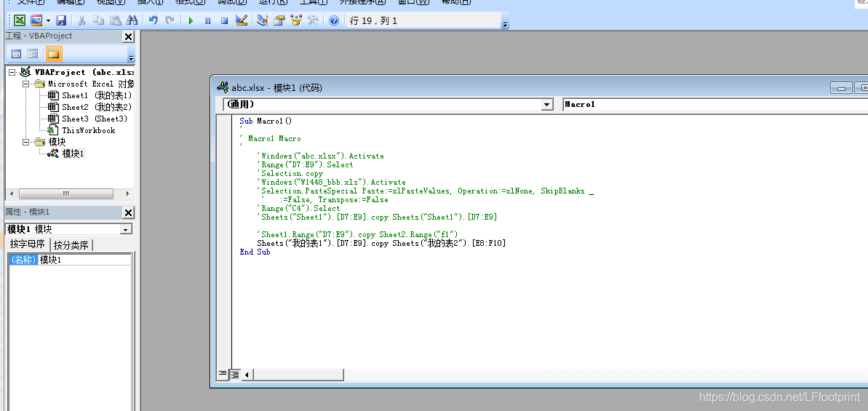Viewport: 868px width, 411px height.
Task: Open the 模块1 模块 object dropdown
Action: (x=126, y=230)
